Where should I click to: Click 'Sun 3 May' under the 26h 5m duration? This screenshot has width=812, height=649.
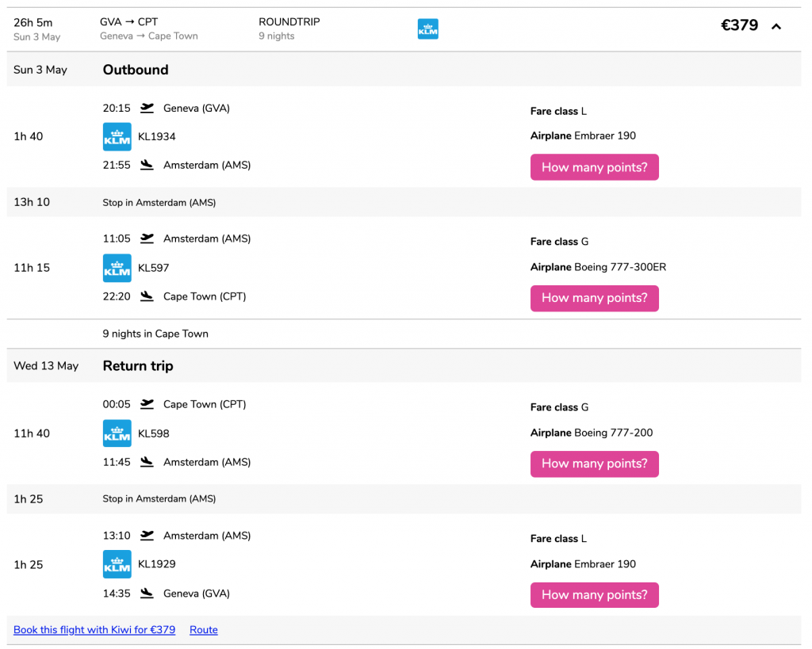click(36, 36)
